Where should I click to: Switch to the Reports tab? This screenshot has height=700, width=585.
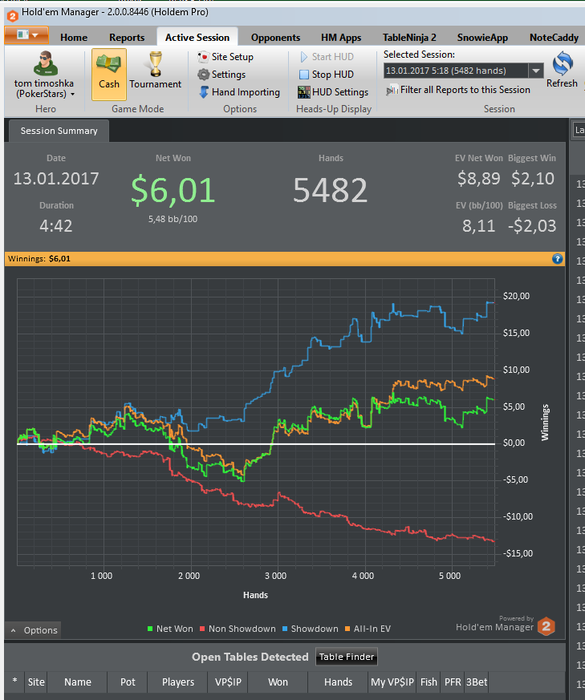point(127,38)
